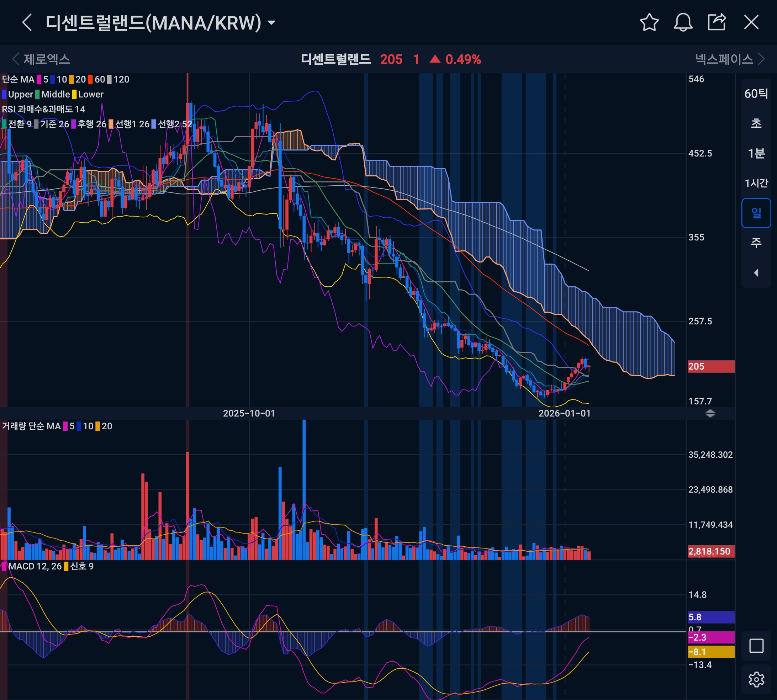Click the current price 205 label
The height and width of the screenshot is (700, 777).
pyautogui.click(x=710, y=366)
